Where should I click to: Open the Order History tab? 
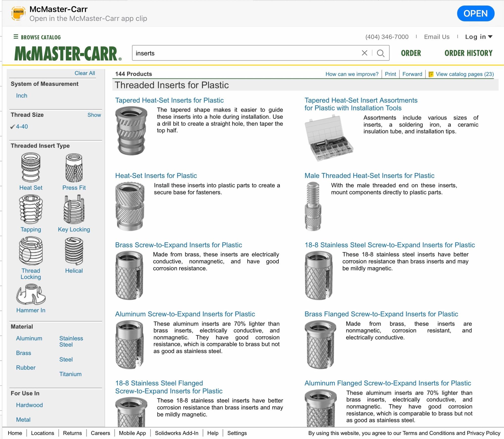point(468,53)
